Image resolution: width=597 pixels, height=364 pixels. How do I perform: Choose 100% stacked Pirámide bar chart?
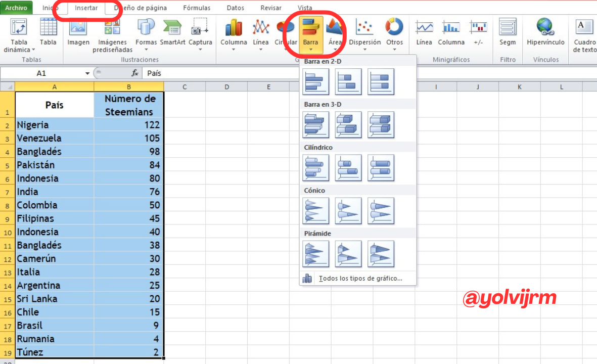click(x=381, y=254)
